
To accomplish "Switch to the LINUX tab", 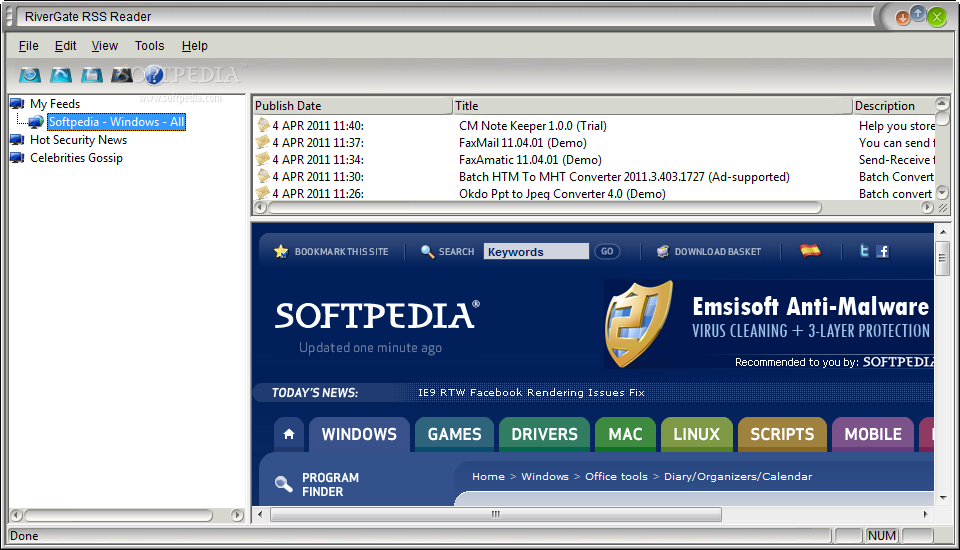I will 697,434.
